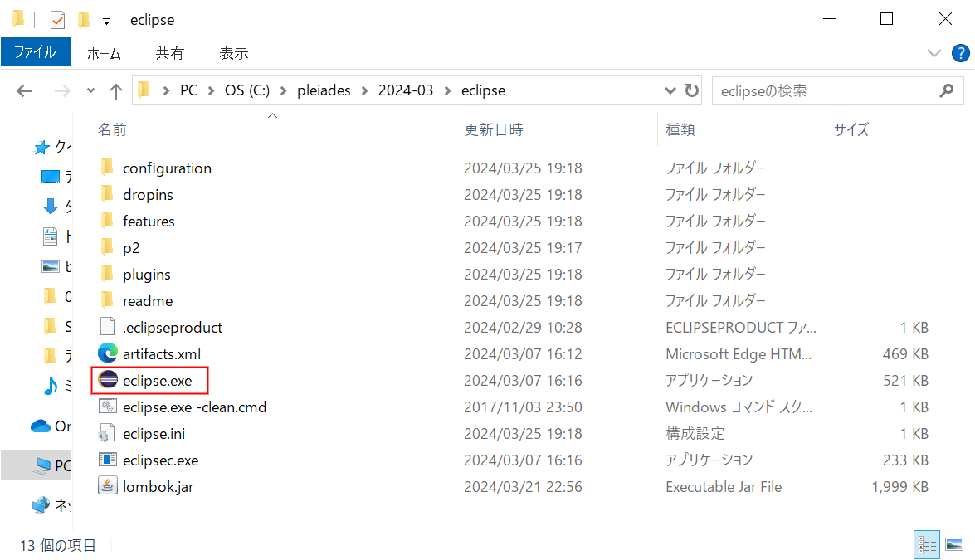Image resolution: width=975 pixels, height=560 pixels.
Task: Open the Downloads arrow in sidebar
Action: (51, 207)
